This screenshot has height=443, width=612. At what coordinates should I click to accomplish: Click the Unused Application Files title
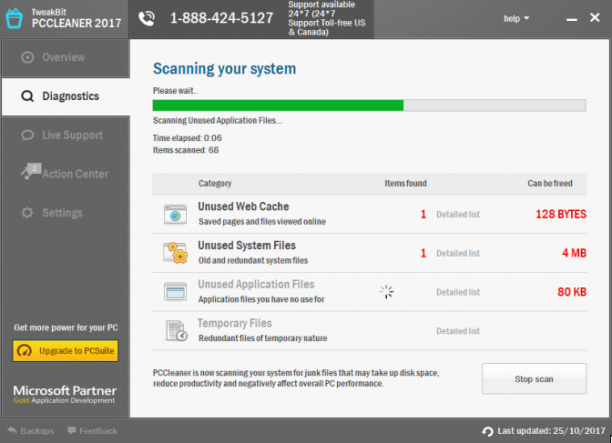coord(256,284)
